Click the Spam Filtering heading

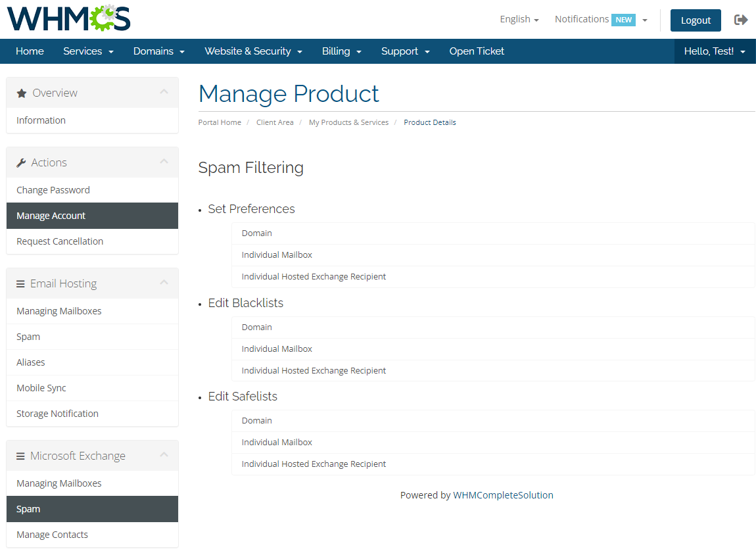coord(250,168)
